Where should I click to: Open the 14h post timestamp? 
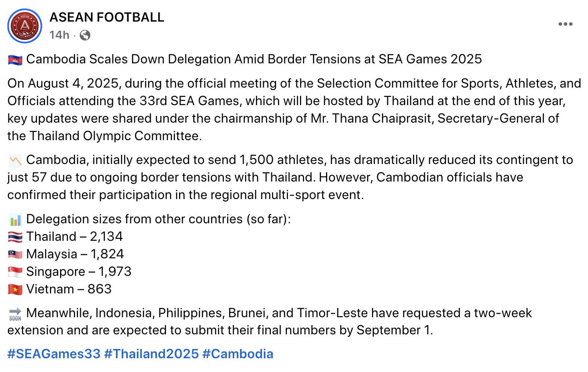[59, 35]
